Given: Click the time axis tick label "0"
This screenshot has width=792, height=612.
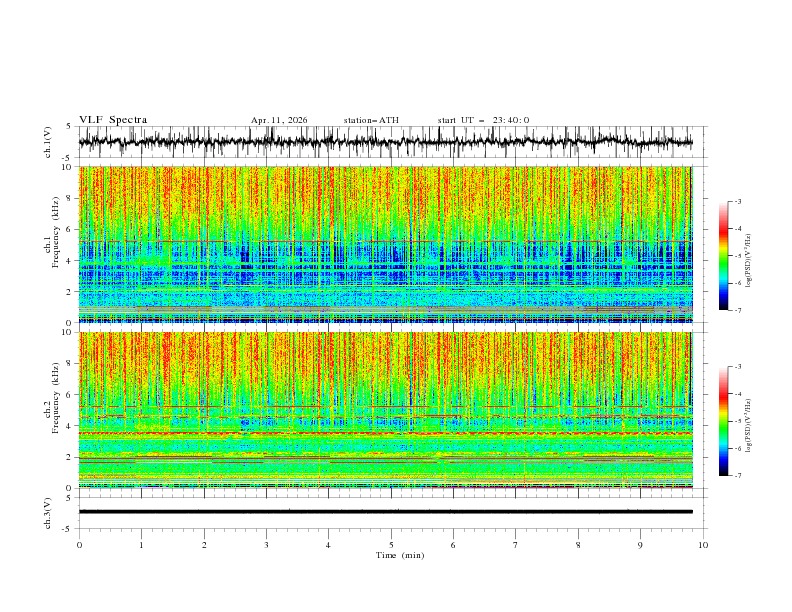Looking at the screenshot, I should tap(79, 545).
